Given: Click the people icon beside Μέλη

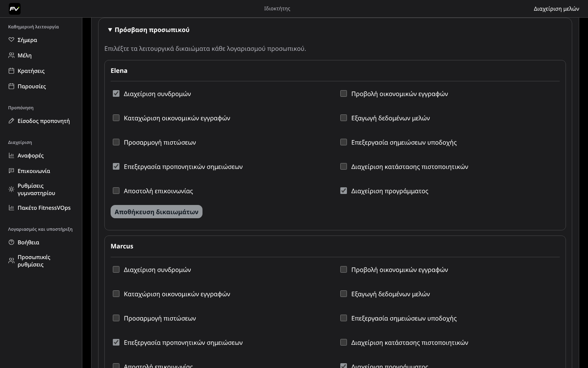Looking at the screenshot, I should (x=11, y=55).
